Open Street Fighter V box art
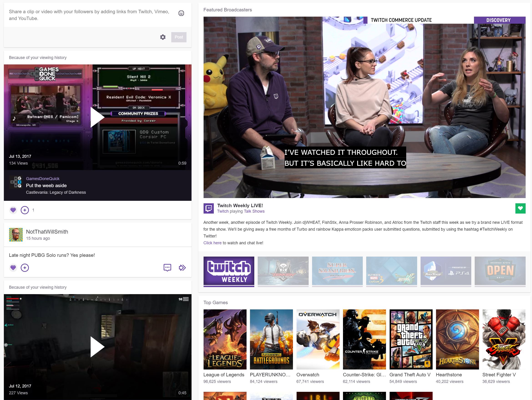Image resolution: width=532 pixels, height=400 pixels. [504, 339]
